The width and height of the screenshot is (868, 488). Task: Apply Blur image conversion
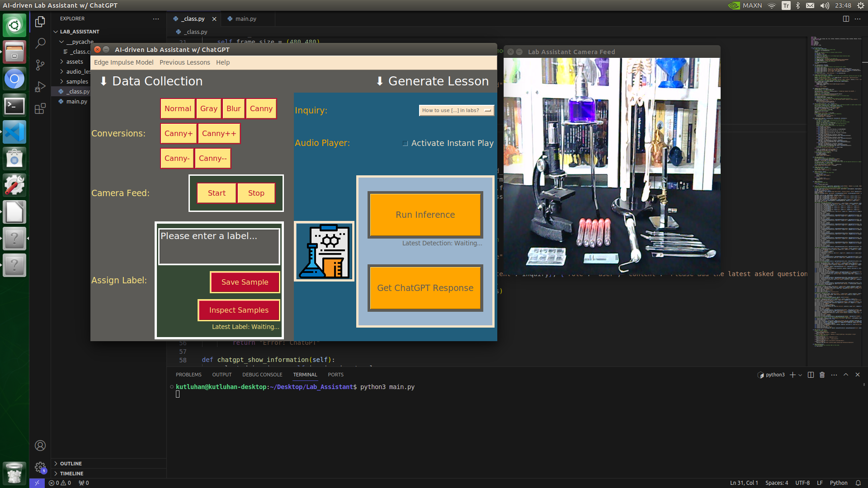click(233, 108)
